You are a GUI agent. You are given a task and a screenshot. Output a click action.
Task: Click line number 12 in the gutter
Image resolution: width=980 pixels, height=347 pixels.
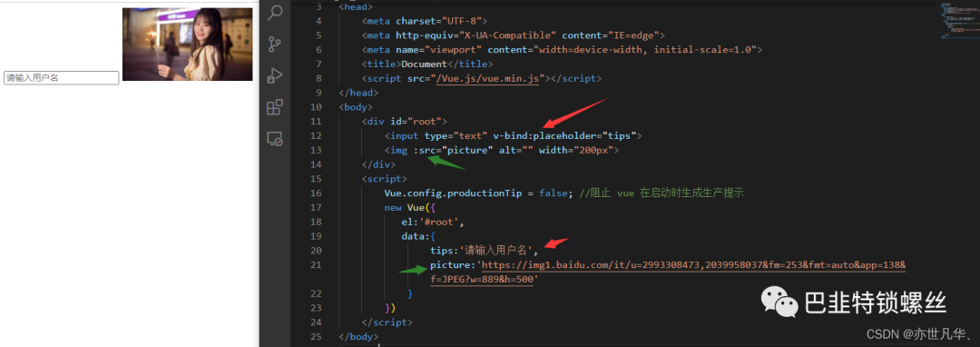pyautogui.click(x=316, y=135)
